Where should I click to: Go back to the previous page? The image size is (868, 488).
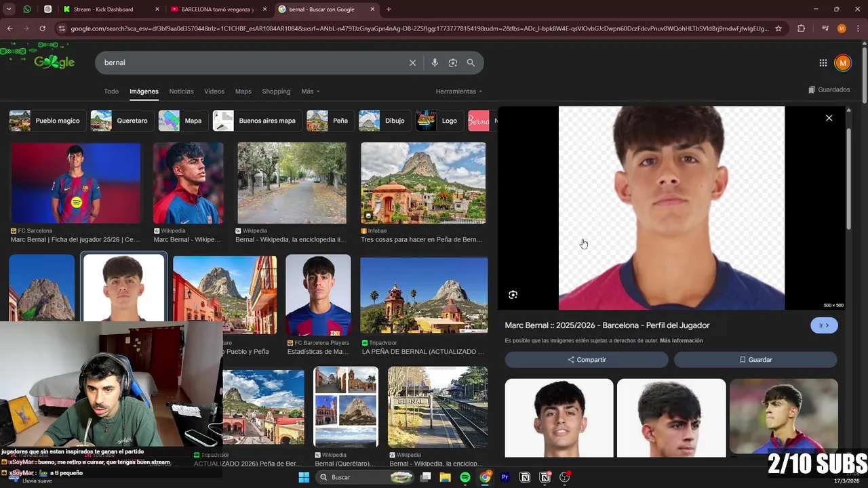tap(9, 28)
